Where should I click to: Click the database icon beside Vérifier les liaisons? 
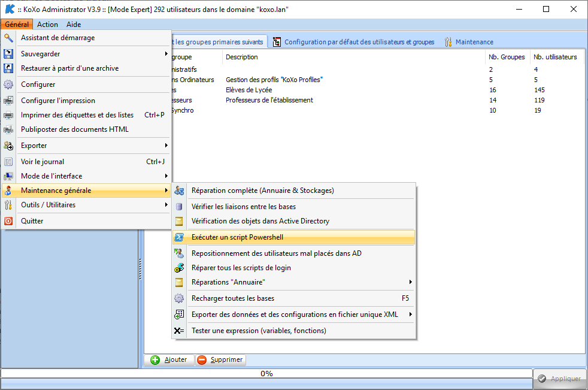179,207
